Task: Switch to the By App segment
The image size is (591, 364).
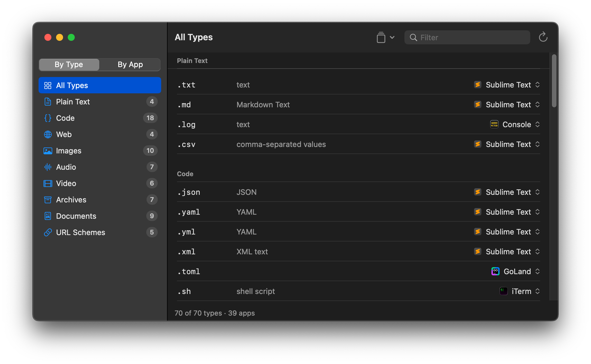Action: [130, 64]
